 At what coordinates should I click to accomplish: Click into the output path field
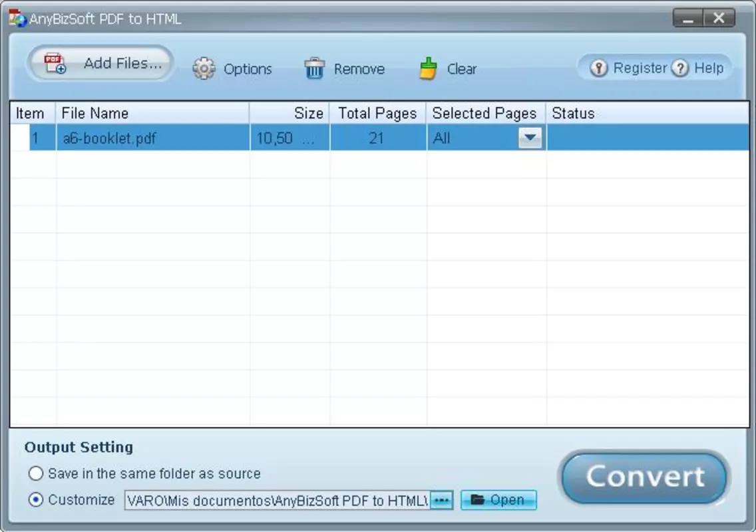[278, 500]
